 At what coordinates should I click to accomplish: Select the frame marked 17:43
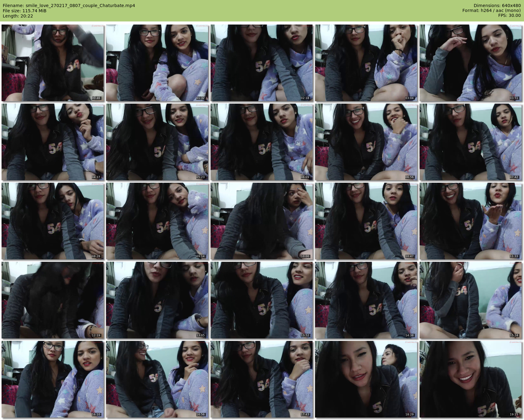[262, 379]
